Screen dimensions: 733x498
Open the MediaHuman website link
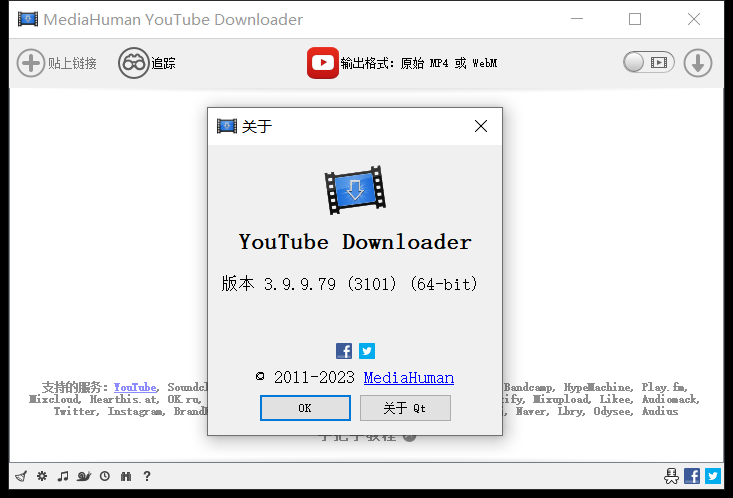click(409, 378)
